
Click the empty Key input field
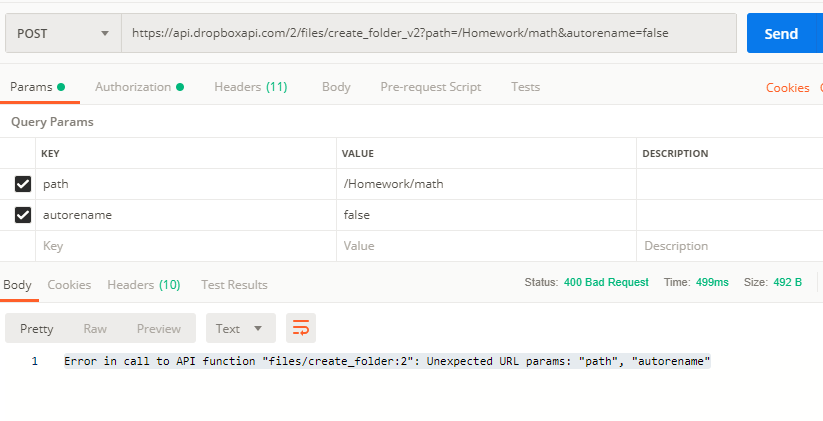point(185,246)
